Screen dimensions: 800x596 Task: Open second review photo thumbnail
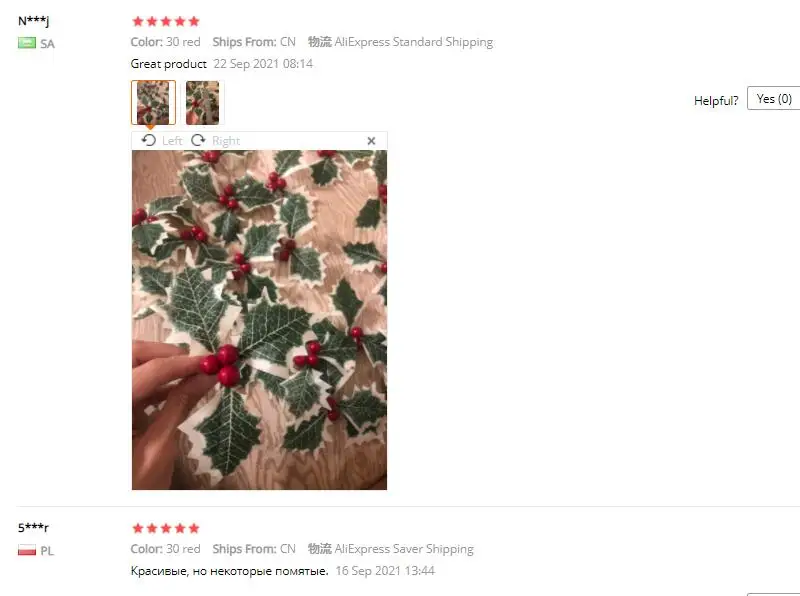point(202,103)
